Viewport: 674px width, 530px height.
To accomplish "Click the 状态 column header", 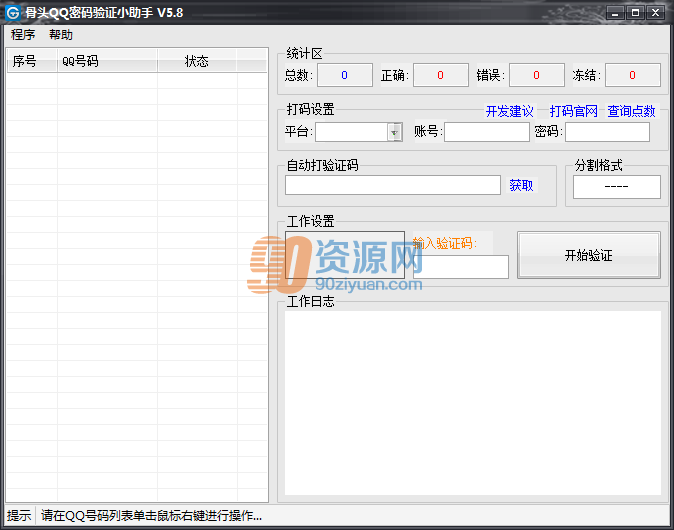I will pos(197,61).
